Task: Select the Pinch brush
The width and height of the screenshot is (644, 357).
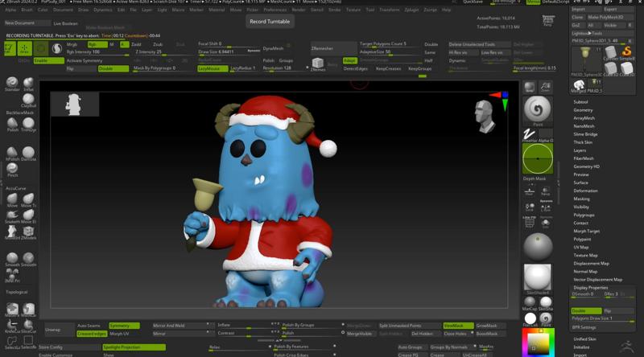Action: coord(12,169)
